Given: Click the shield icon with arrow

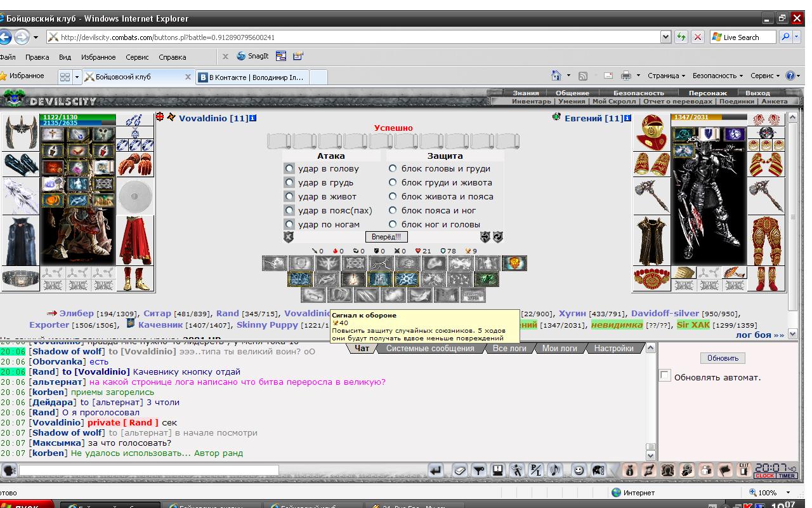Looking at the screenshot, I should [x=485, y=236].
